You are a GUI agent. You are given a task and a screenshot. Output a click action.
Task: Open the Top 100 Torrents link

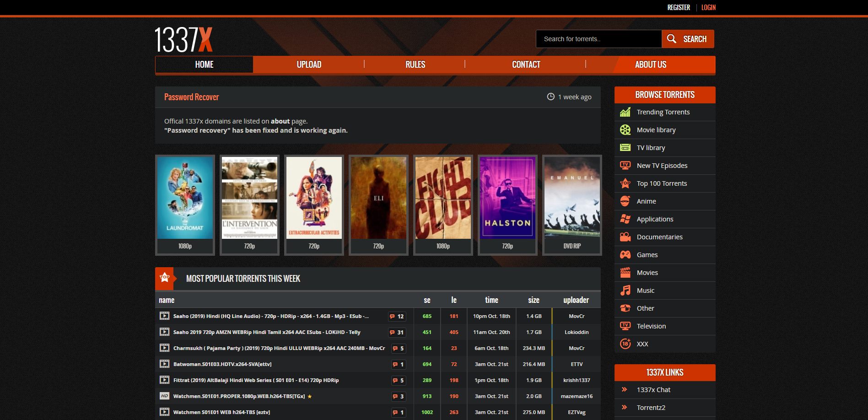coord(662,183)
